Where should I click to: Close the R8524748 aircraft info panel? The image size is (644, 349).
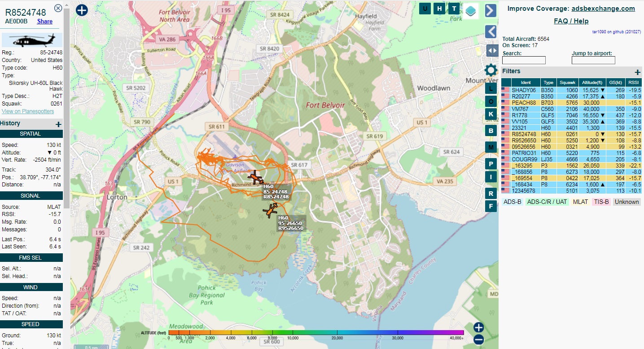pos(58,8)
